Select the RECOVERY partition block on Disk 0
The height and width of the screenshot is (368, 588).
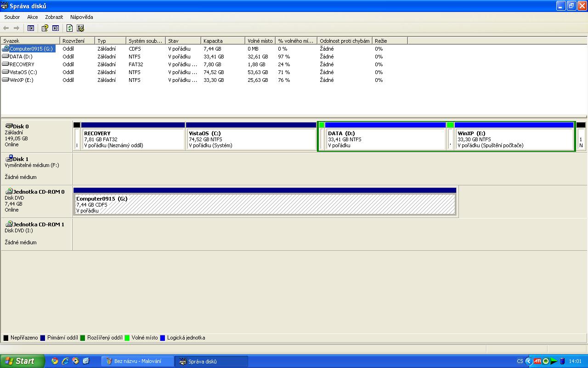pyautogui.click(x=133, y=139)
